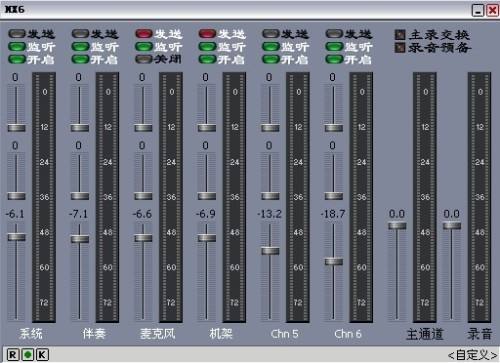Click the Chn 6 fader handle at -18.7
This screenshot has height=363, width=500.
[334, 261]
